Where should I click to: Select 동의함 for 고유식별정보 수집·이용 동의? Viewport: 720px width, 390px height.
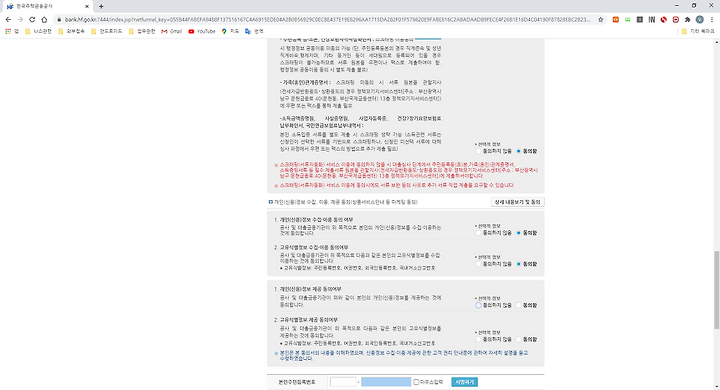click(x=519, y=264)
